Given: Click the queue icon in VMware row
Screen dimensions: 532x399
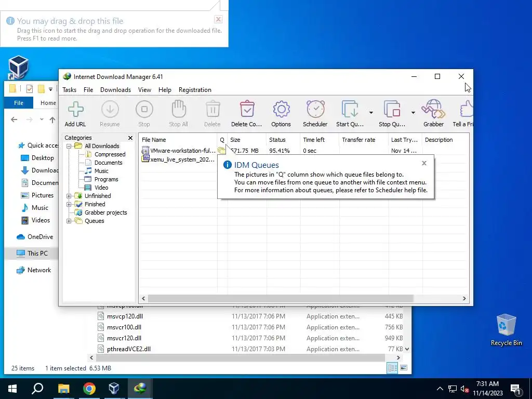Looking at the screenshot, I should click(x=221, y=150).
